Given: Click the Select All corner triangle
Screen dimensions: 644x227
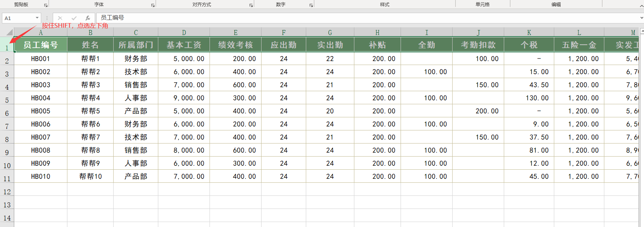Looking at the screenshot, I should (9, 32).
